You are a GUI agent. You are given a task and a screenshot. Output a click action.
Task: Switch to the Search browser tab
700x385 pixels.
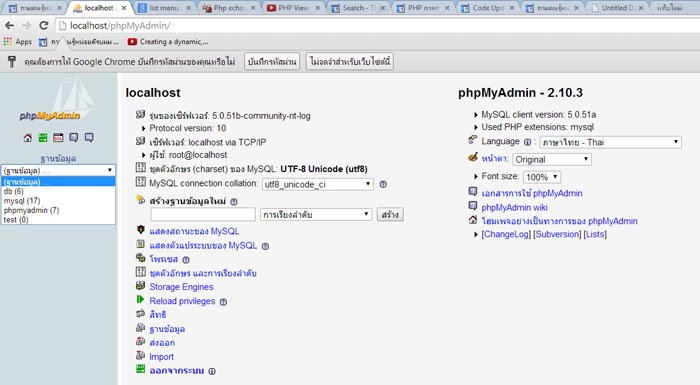pyautogui.click(x=357, y=8)
